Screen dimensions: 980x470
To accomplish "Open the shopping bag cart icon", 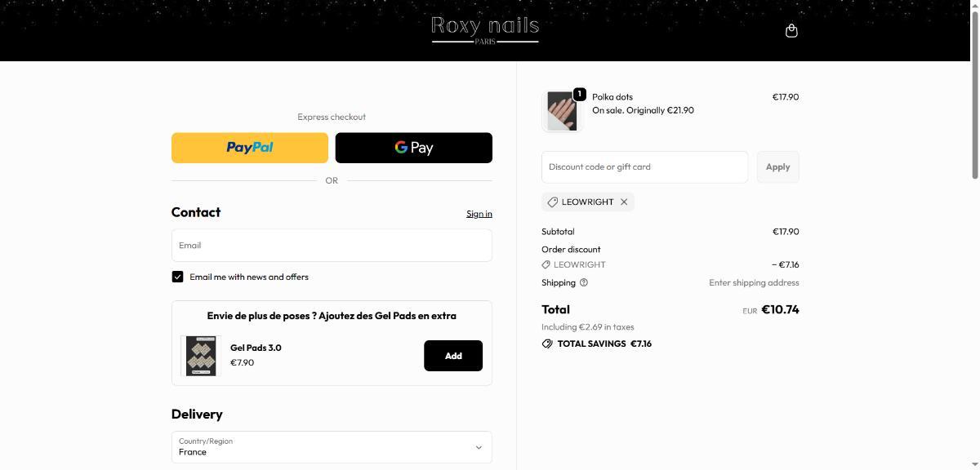I will click(791, 30).
